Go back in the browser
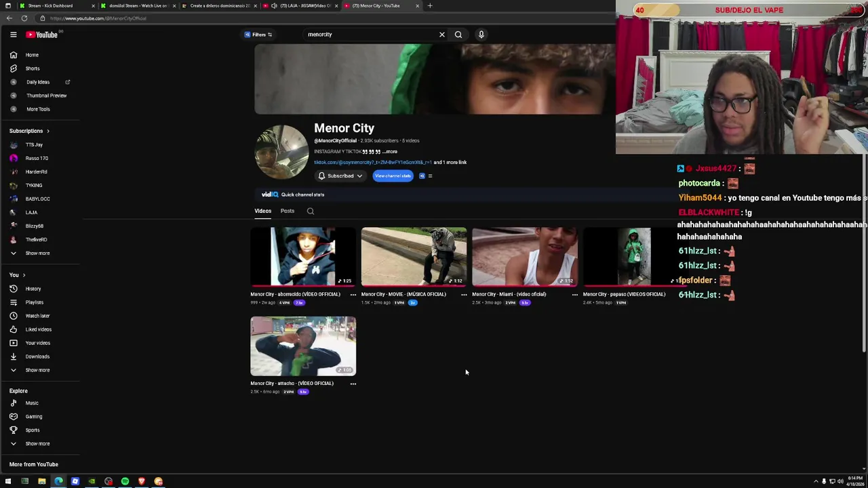868x488 pixels. pos(8,18)
